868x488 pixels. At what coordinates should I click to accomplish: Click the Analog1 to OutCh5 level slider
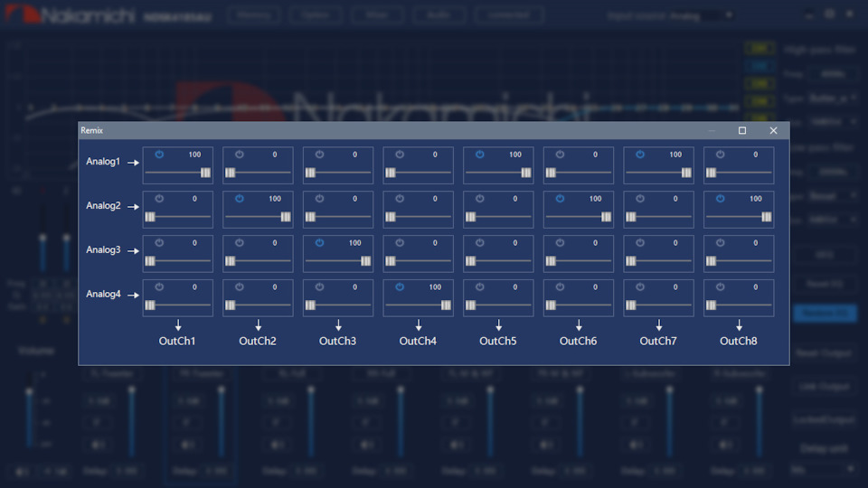point(498,173)
